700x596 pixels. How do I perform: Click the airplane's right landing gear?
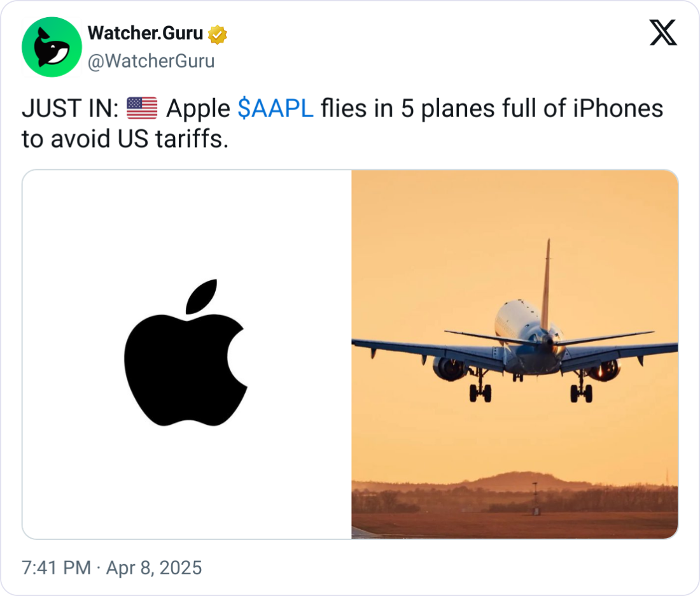[x=581, y=389]
